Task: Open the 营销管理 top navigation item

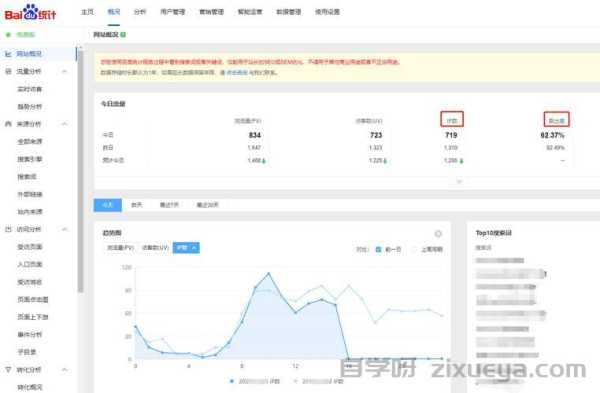Action: coord(211,12)
